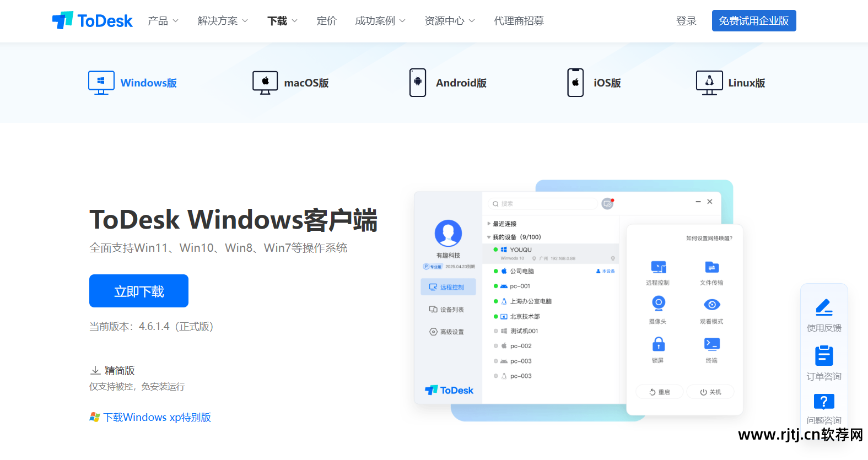Switch to the Android版 text tab
The height and width of the screenshot is (460, 868).
point(461,83)
